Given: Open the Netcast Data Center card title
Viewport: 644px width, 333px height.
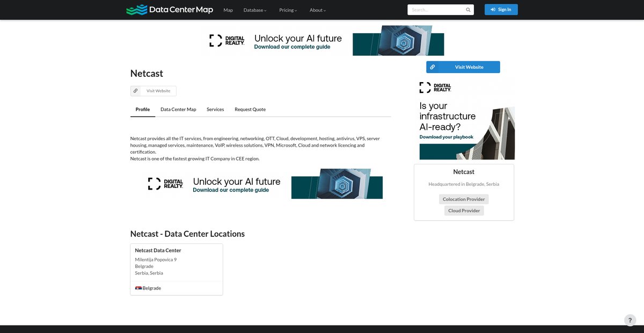Looking at the screenshot, I should (x=158, y=250).
